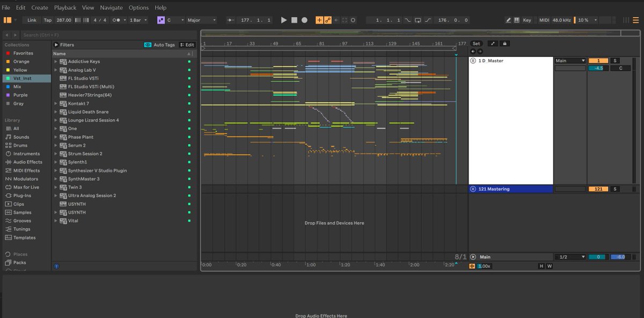This screenshot has height=318, width=644.
Task: Toggle the Follow playback arrow icon
Action: pos(231,20)
